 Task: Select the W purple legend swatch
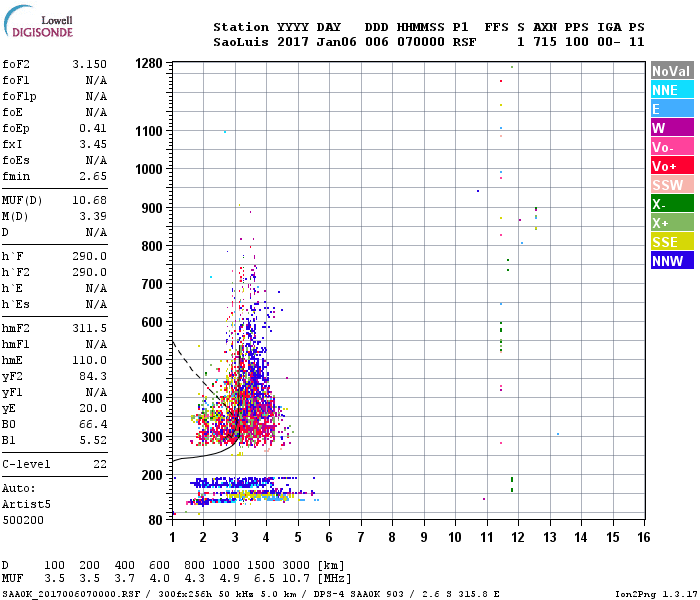pyautogui.click(x=672, y=128)
